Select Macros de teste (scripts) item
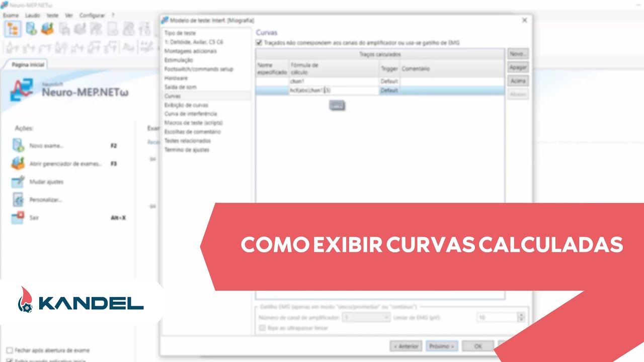 tap(194, 123)
